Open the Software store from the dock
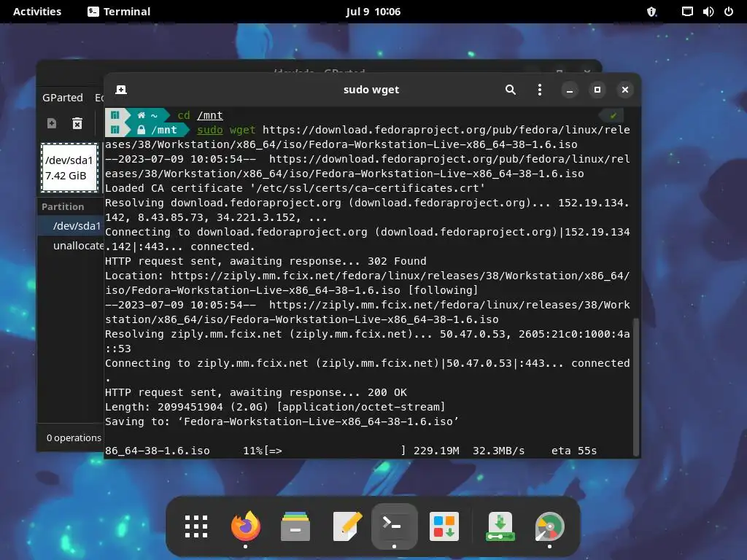The width and height of the screenshot is (747, 560). 444,526
